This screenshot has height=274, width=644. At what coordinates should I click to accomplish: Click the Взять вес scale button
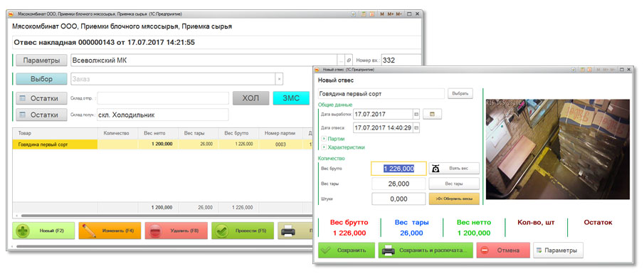454,169
